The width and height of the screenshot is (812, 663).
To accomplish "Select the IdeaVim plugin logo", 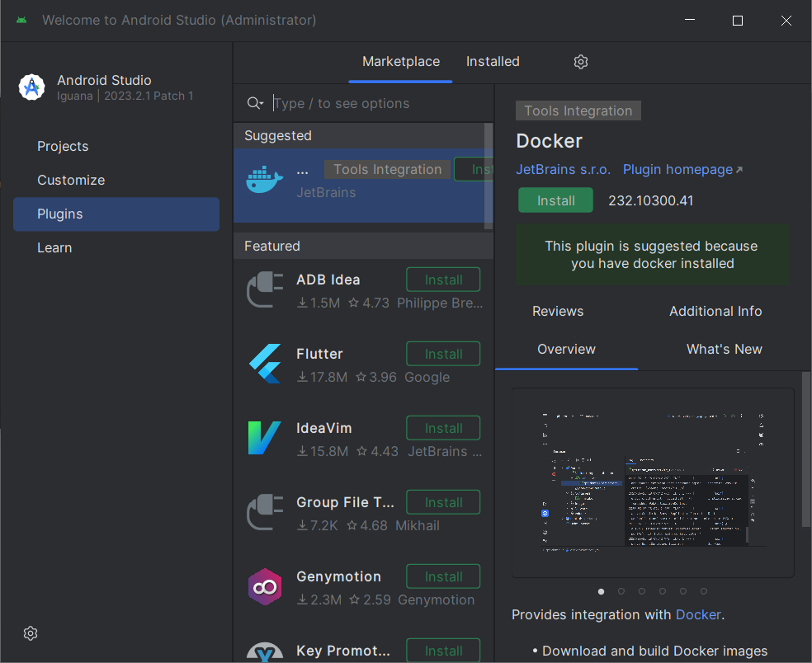I will [x=265, y=438].
